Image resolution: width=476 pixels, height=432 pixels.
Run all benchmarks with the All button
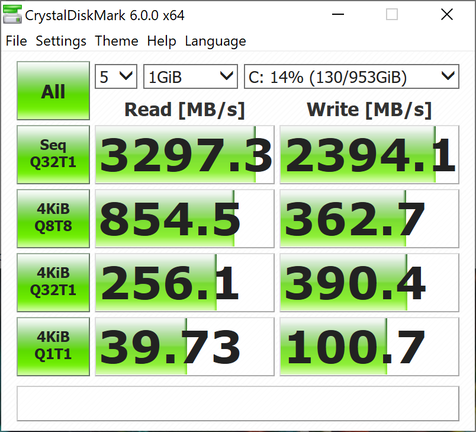(53, 91)
